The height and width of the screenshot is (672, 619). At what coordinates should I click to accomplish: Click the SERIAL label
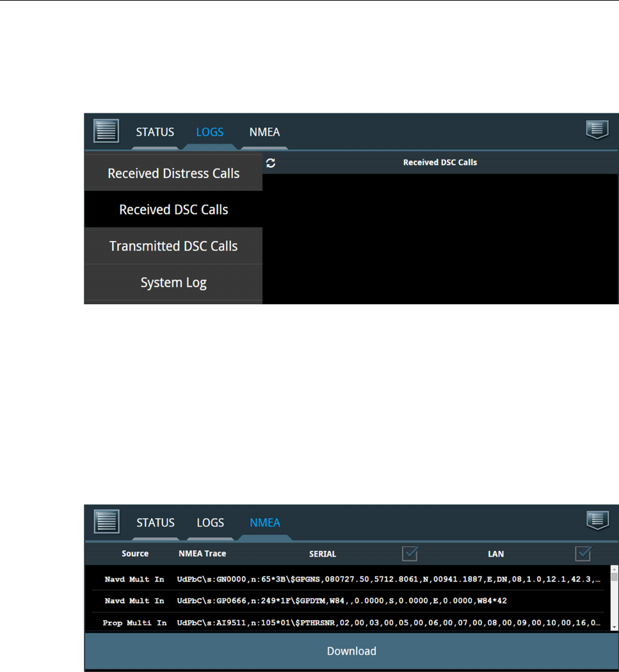pyautogui.click(x=323, y=554)
